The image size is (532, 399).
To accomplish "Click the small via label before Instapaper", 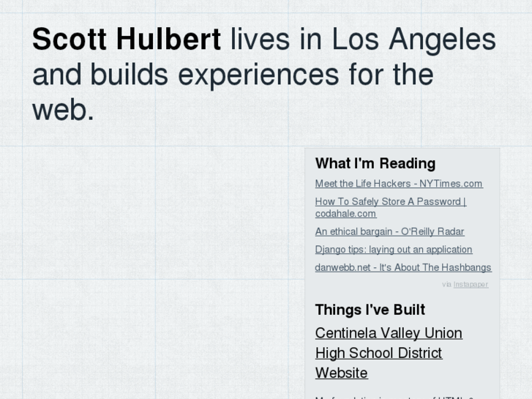I will coord(446,285).
